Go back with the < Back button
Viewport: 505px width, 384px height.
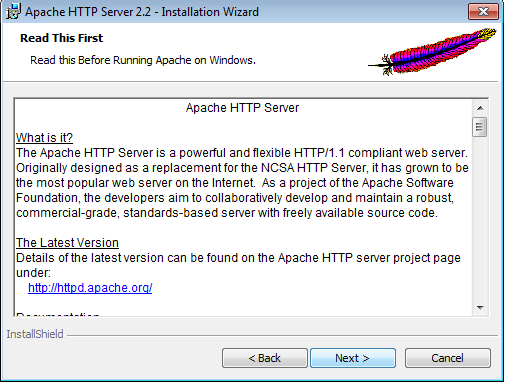tap(265, 358)
